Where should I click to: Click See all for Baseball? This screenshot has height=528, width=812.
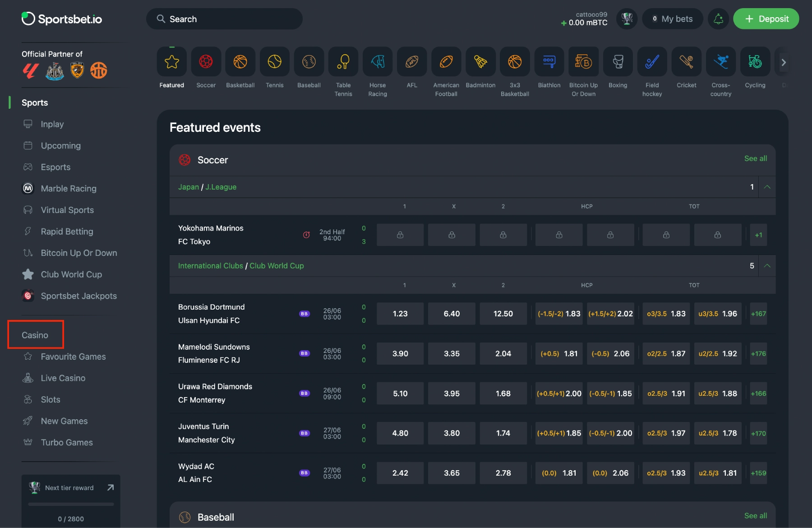[x=756, y=516]
